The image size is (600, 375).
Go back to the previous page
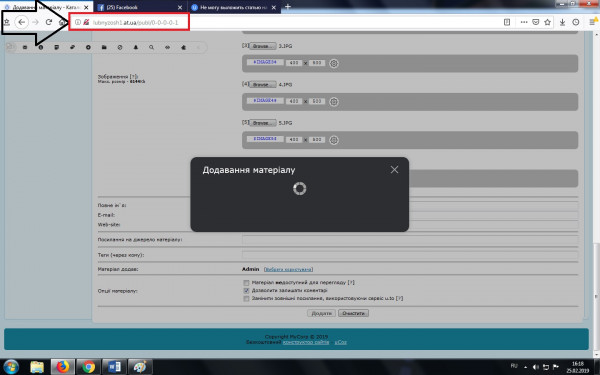click(x=22, y=22)
